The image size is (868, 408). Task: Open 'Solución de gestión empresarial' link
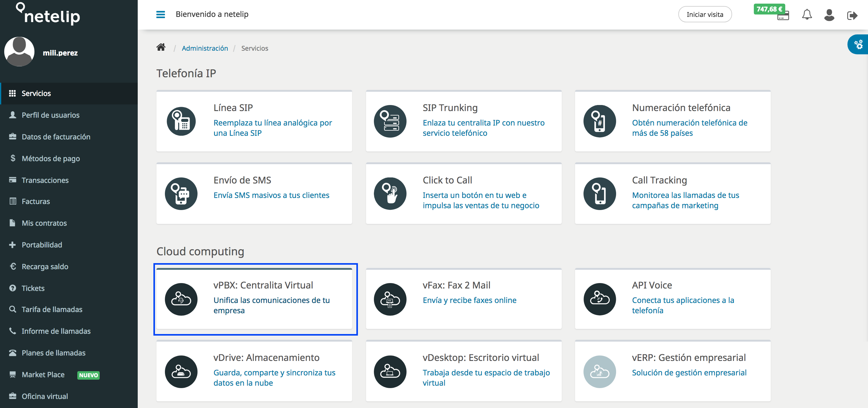689,373
